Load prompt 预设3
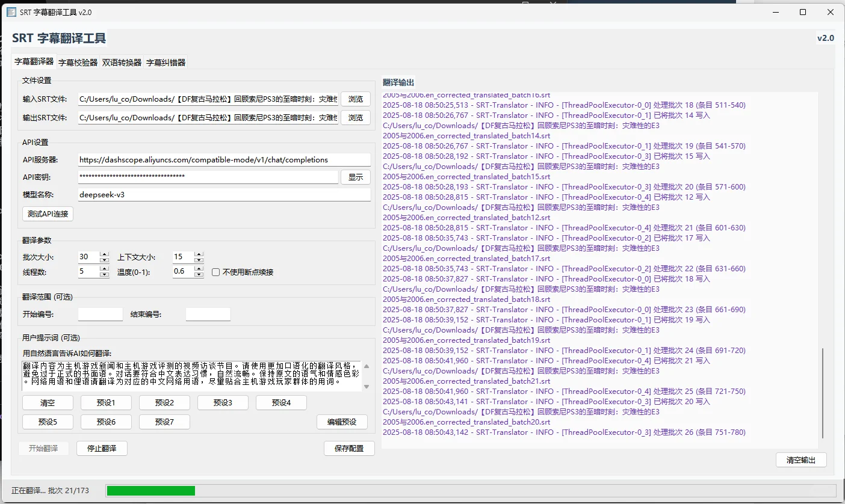This screenshot has height=504, width=845. point(223,402)
